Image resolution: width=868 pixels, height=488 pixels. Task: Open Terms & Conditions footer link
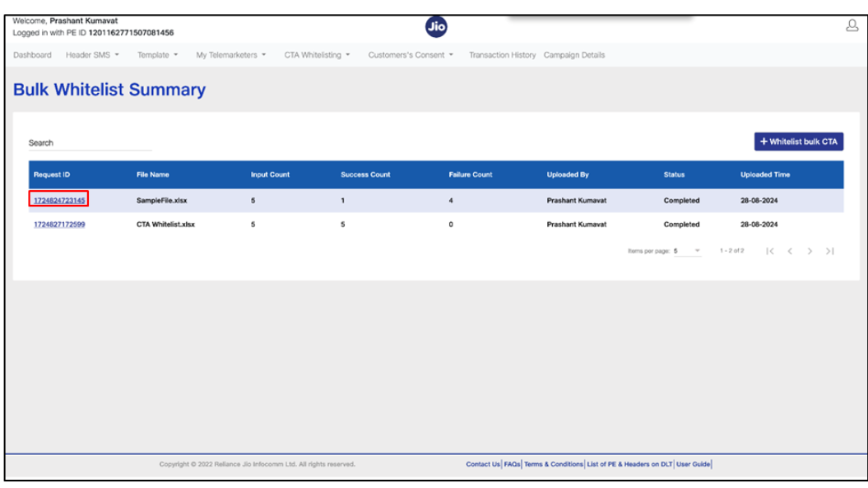click(554, 464)
